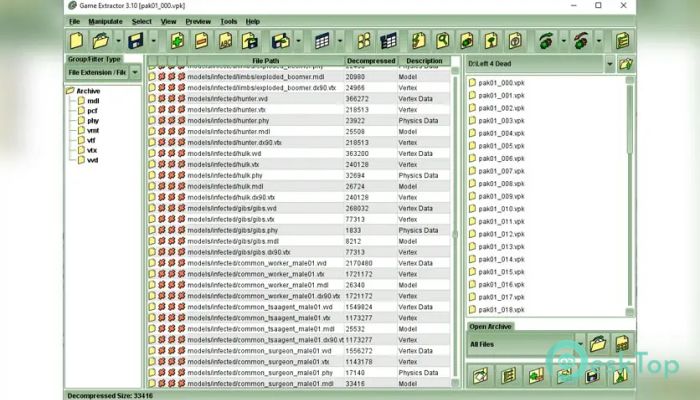This screenshot has height=400, width=700.
Task: Open the D:Left 4 Dead directory dropdown
Action: 609,64
